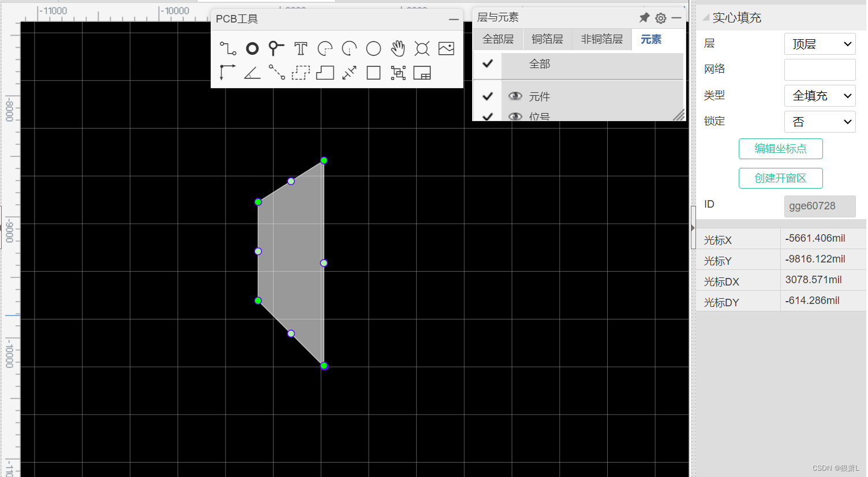Click the 光标DY value -614.286mil
Viewport: 868px width, 477px height.
[x=812, y=301]
